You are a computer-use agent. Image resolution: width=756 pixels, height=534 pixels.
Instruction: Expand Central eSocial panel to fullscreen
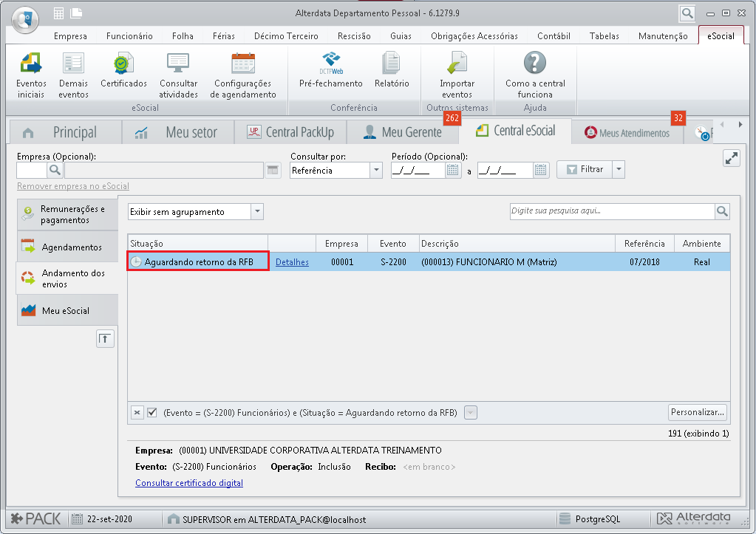[732, 158]
